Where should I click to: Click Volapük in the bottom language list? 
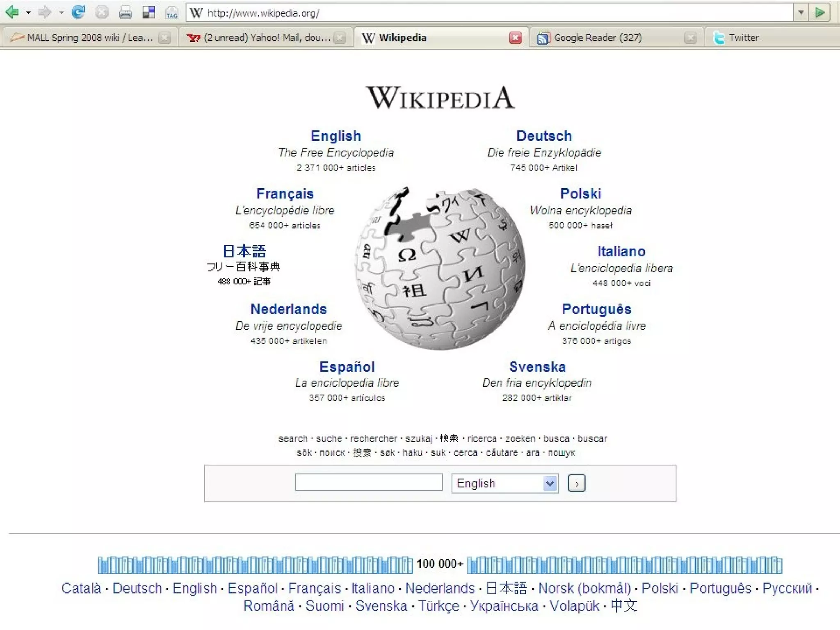click(574, 606)
